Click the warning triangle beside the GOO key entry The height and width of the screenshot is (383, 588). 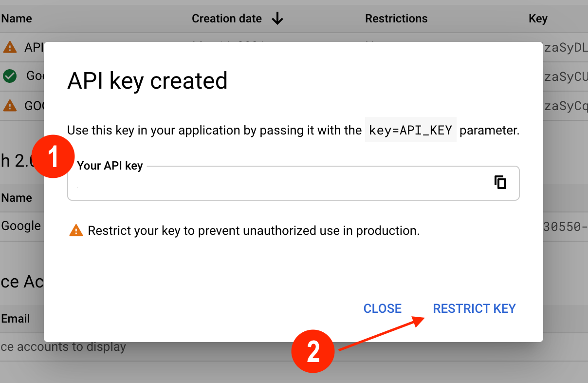tap(9, 105)
